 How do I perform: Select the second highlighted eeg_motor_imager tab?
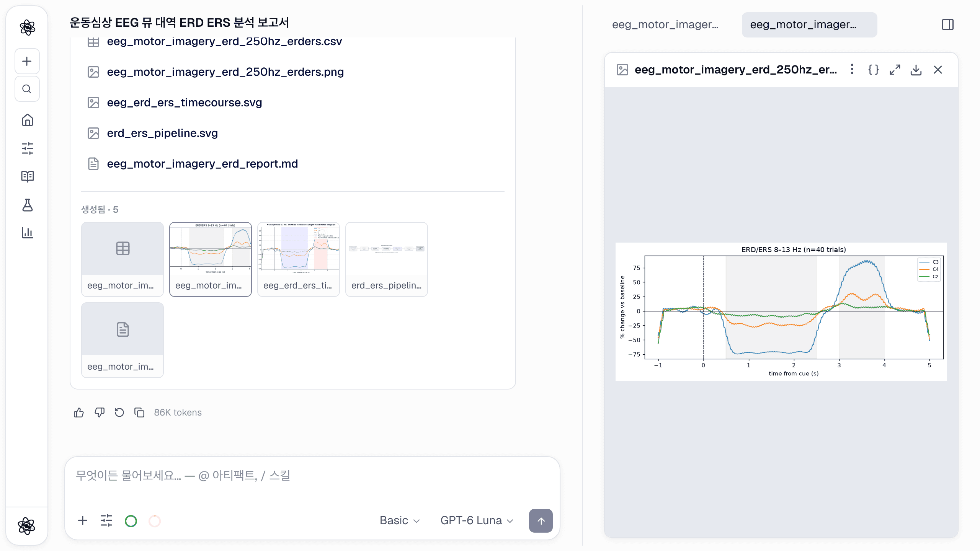(809, 25)
